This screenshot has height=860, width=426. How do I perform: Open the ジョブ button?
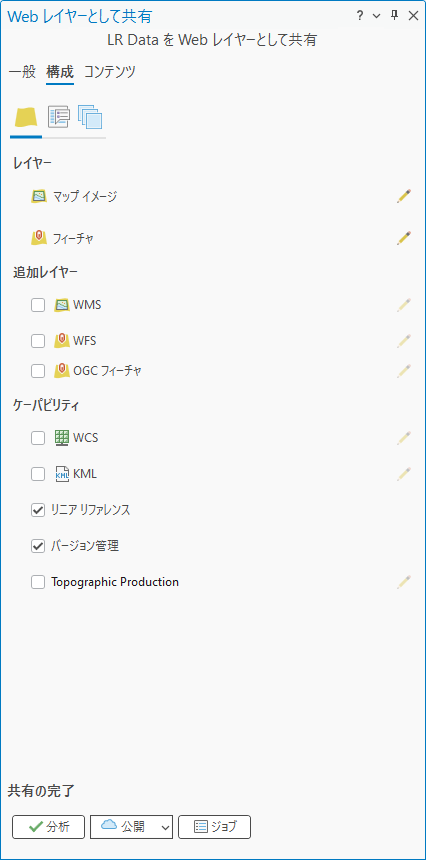(214, 827)
